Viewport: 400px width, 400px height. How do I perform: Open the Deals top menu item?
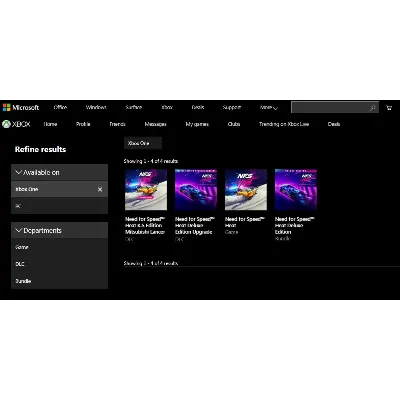198,107
